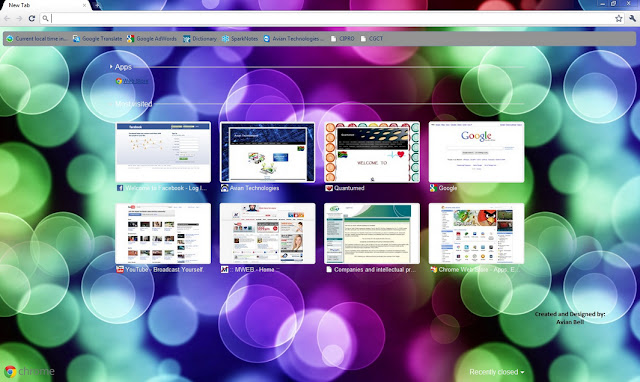Click the MWEB favicon under thumbnail
This screenshot has height=382, width=640.
(x=224, y=270)
